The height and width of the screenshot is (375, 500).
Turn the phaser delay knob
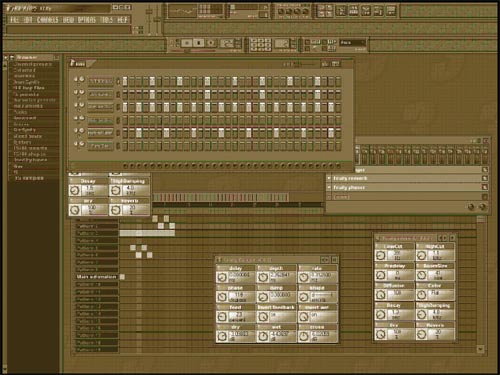click(x=222, y=277)
